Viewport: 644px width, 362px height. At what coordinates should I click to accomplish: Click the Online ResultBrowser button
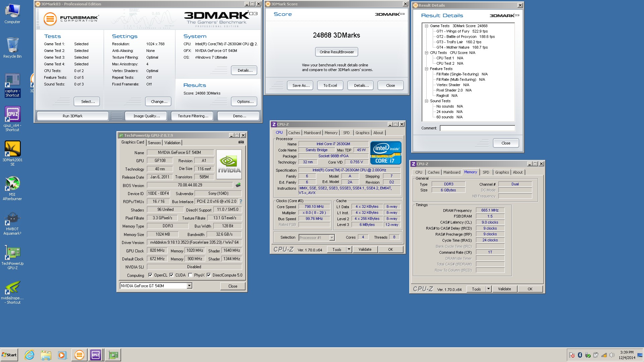click(x=337, y=52)
